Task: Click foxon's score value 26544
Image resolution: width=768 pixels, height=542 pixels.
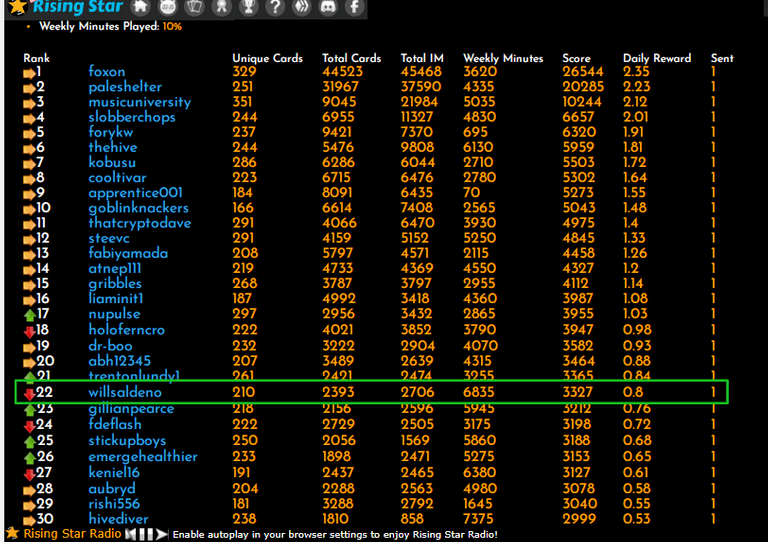Action: (583, 71)
